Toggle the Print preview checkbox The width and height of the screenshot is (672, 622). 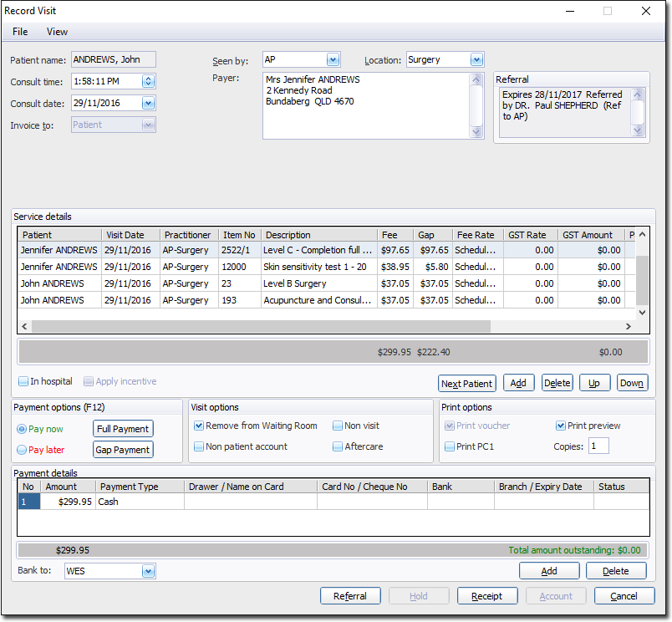pyautogui.click(x=561, y=426)
